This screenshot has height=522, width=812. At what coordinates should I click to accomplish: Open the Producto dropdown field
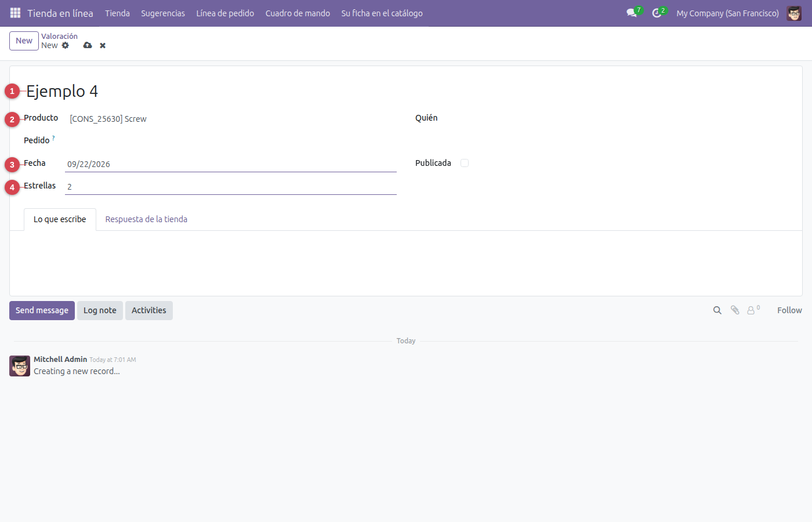click(x=231, y=119)
